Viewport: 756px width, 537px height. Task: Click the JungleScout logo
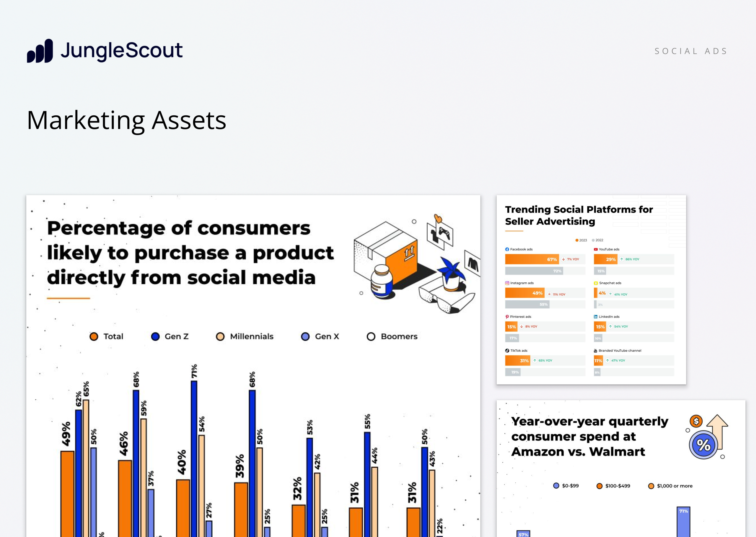tap(105, 50)
